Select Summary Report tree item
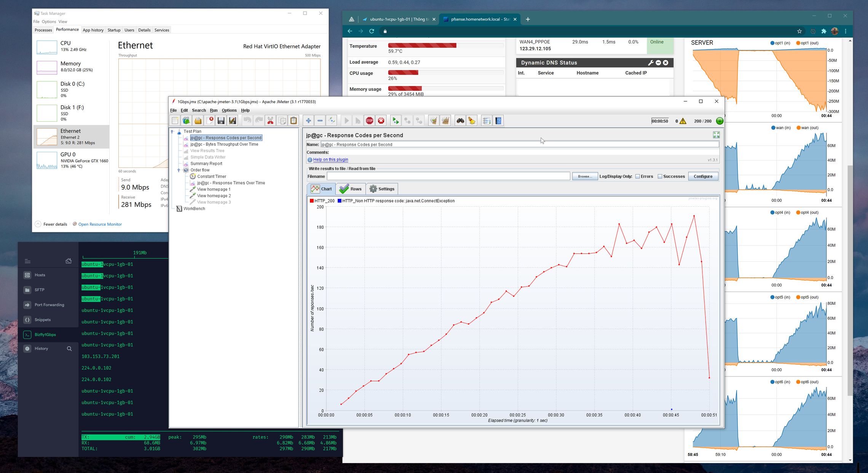 coord(206,164)
